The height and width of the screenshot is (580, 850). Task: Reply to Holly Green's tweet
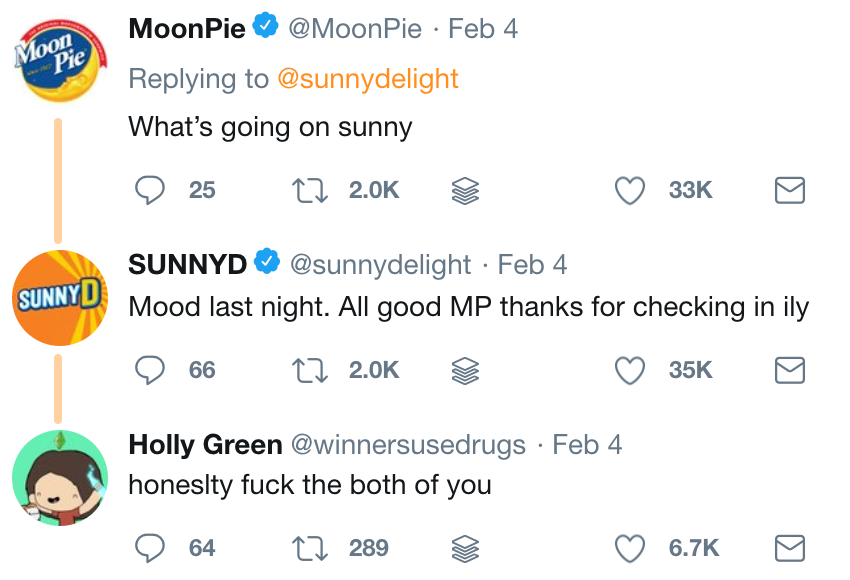pyautogui.click(x=149, y=548)
